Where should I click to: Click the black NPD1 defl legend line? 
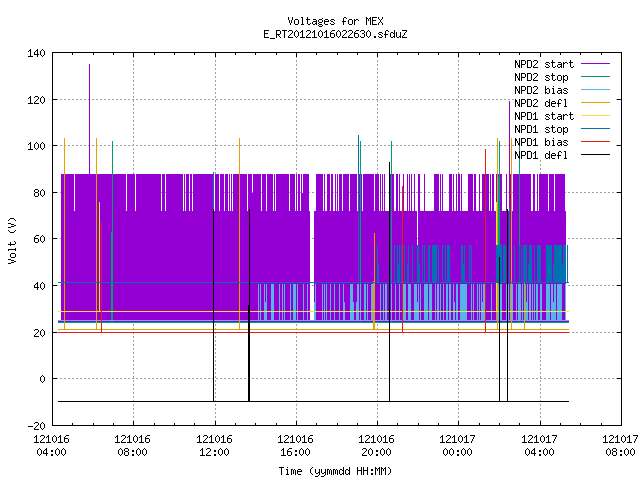[x=595, y=155]
